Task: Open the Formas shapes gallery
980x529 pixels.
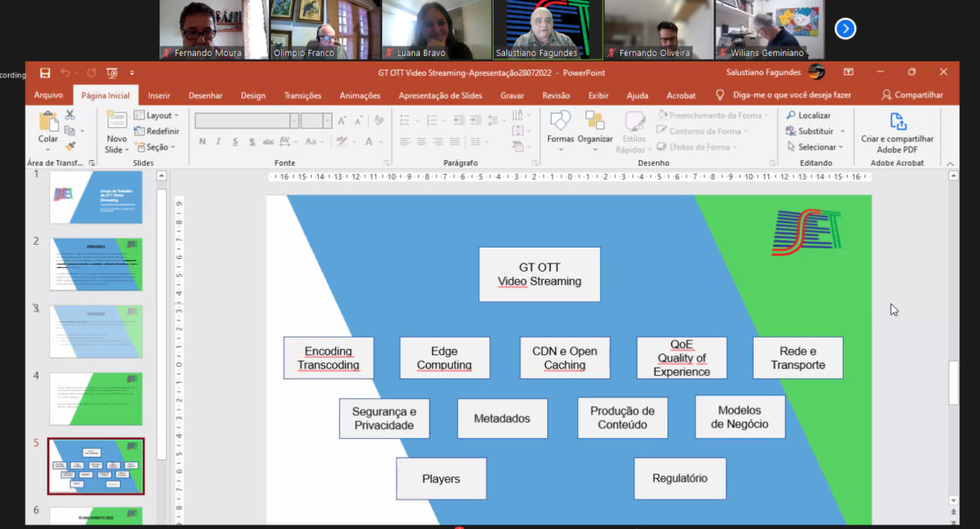Action: click(x=560, y=131)
